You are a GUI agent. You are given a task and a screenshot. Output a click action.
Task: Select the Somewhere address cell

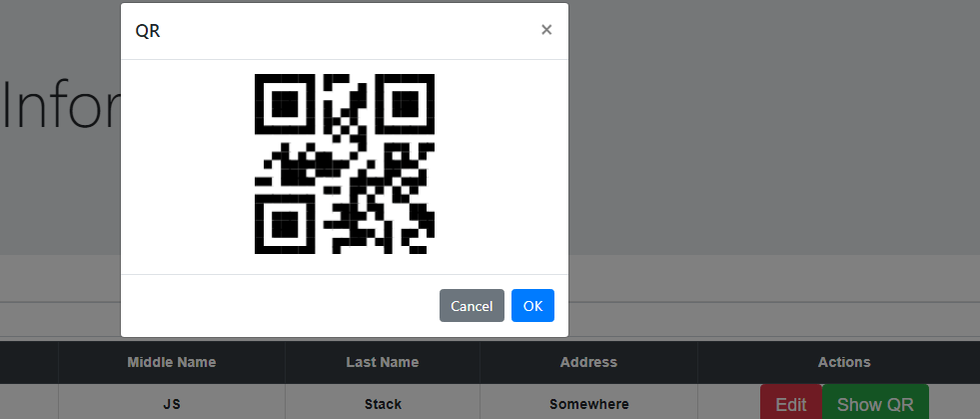coord(588,403)
